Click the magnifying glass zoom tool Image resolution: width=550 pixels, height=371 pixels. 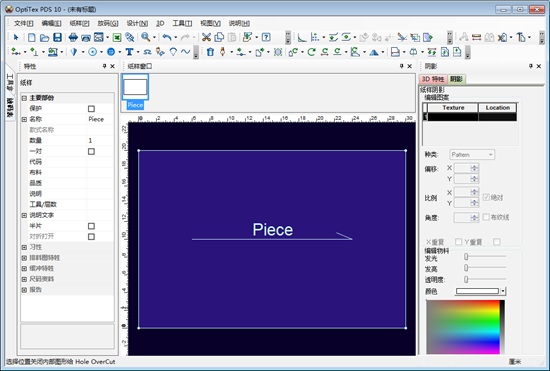(x=146, y=37)
